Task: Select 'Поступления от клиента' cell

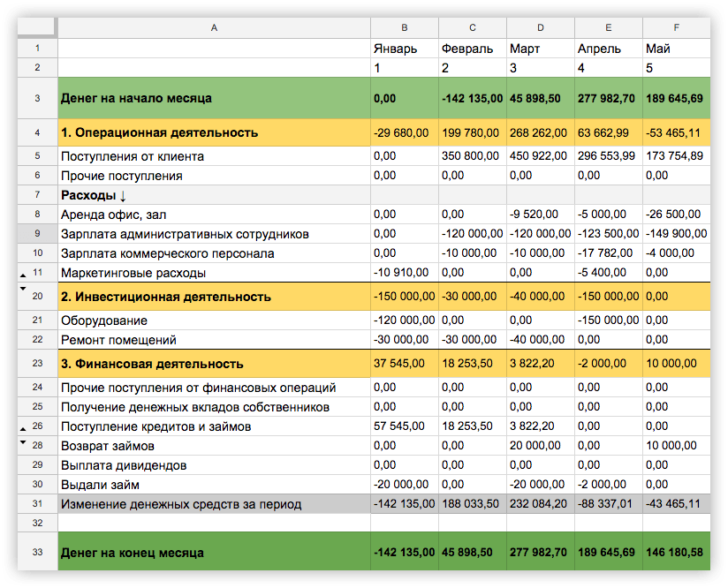Action: 214,156
